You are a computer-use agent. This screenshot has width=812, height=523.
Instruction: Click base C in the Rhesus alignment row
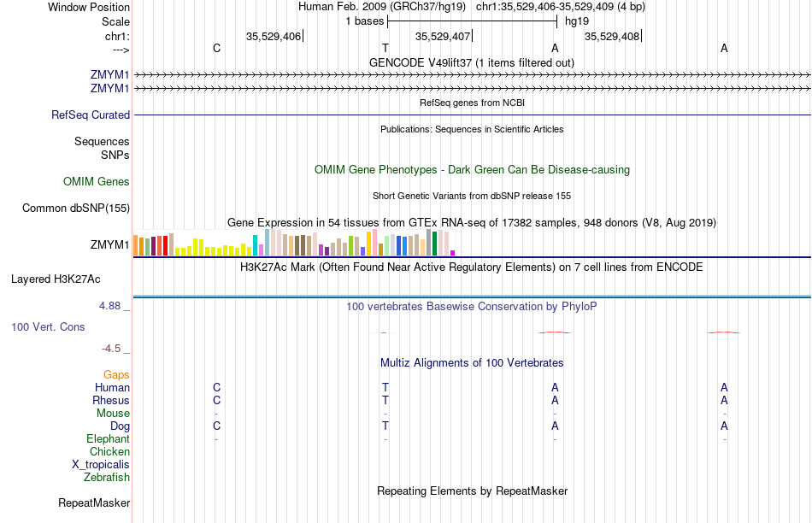tap(216, 400)
